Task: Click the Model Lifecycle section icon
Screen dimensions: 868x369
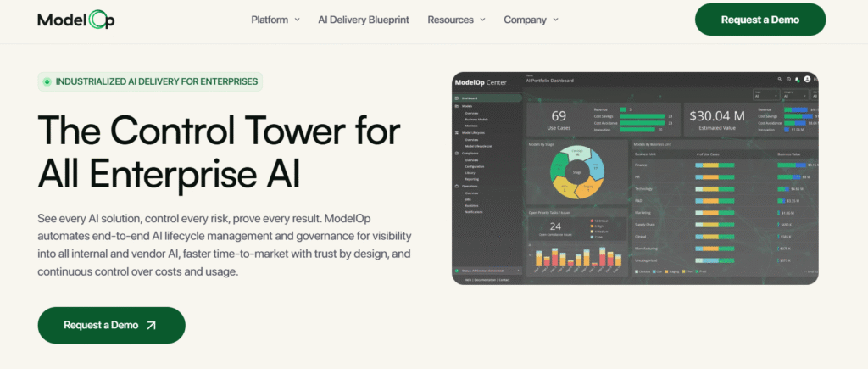Action: coord(457,132)
